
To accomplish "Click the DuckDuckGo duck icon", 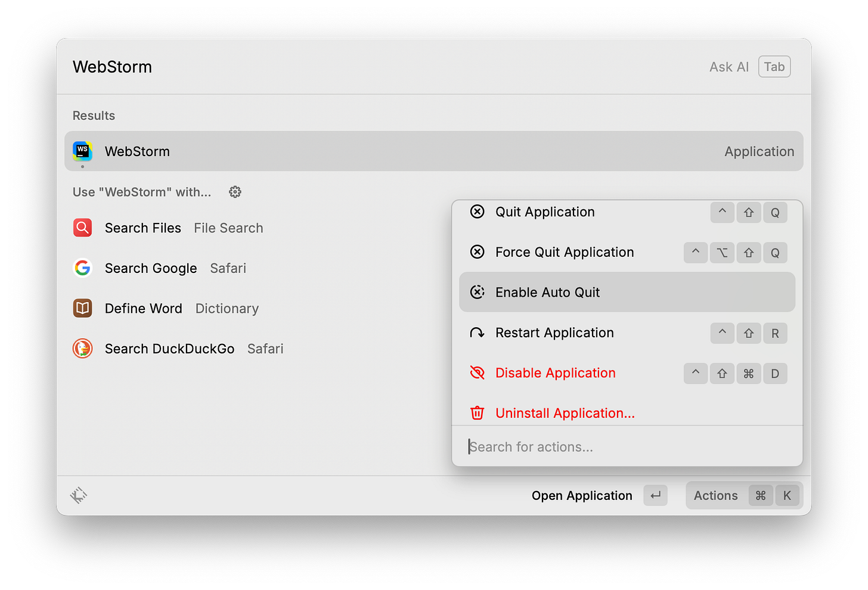I will coord(82,349).
